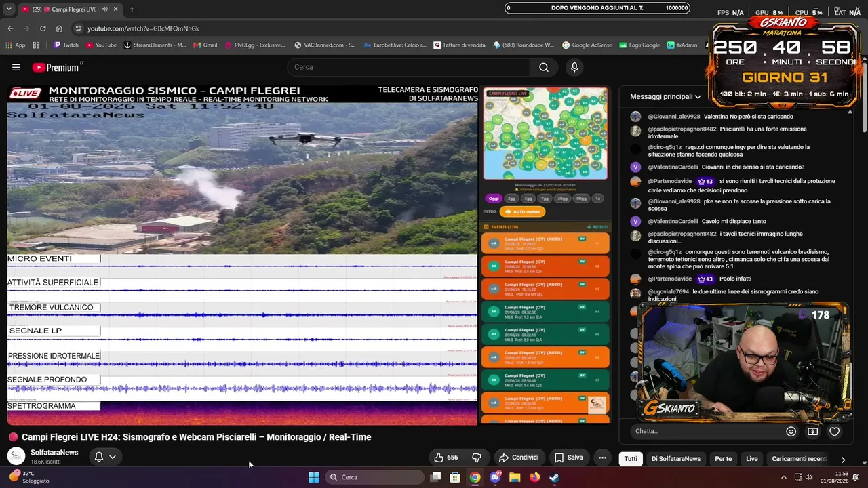Select the 1a time range filter

click(x=597, y=199)
